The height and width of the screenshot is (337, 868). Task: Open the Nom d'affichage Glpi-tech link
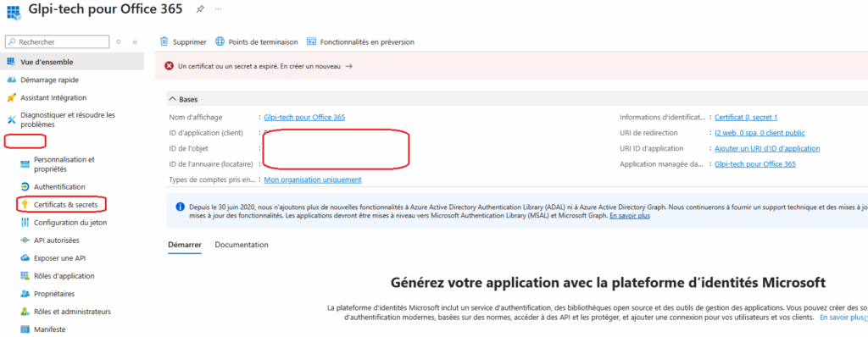pyautogui.click(x=304, y=118)
